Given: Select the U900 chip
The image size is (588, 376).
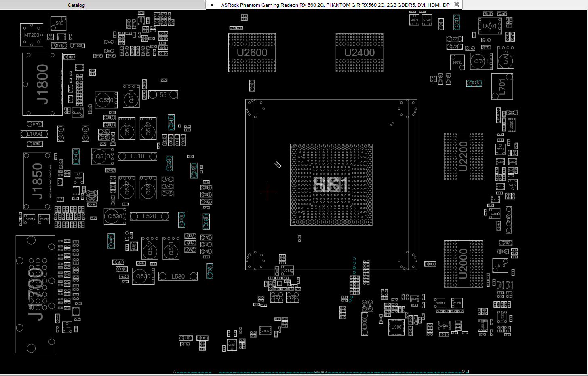Looking at the screenshot, I should (396, 327).
